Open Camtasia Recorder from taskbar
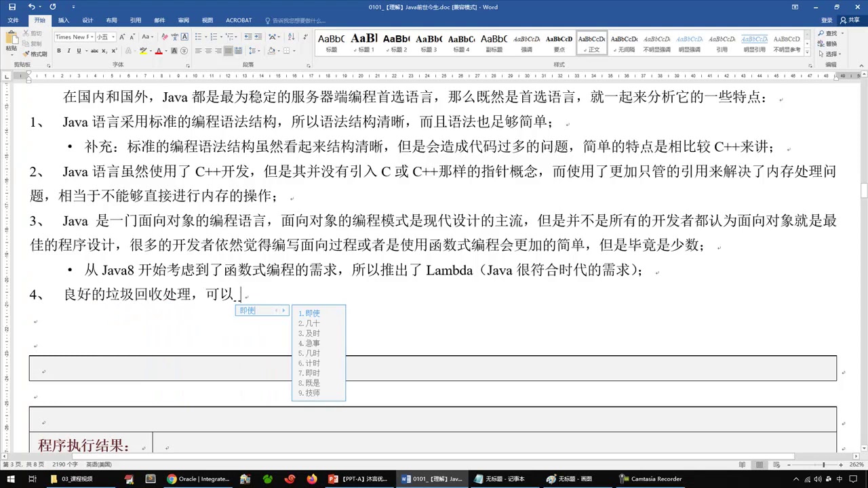868x488 pixels. (651, 479)
